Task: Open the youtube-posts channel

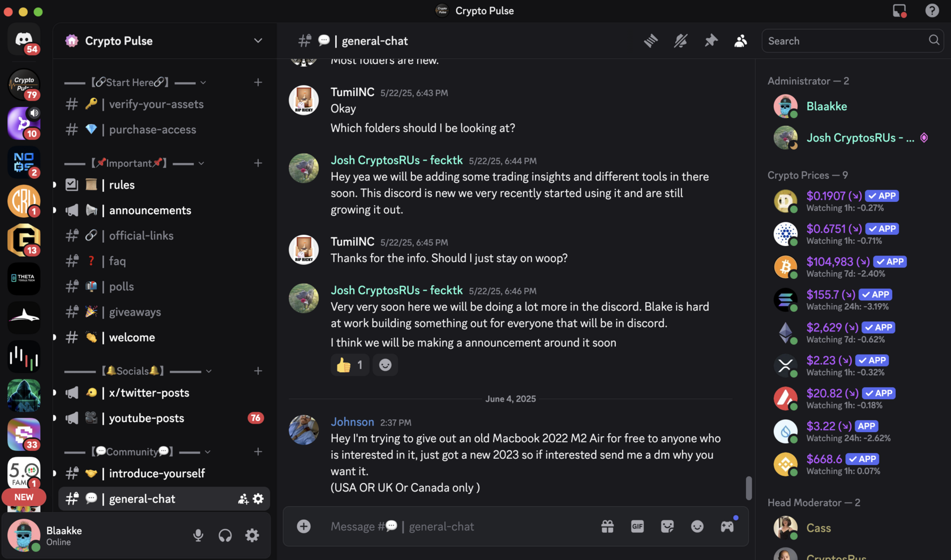Action: coord(147,418)
